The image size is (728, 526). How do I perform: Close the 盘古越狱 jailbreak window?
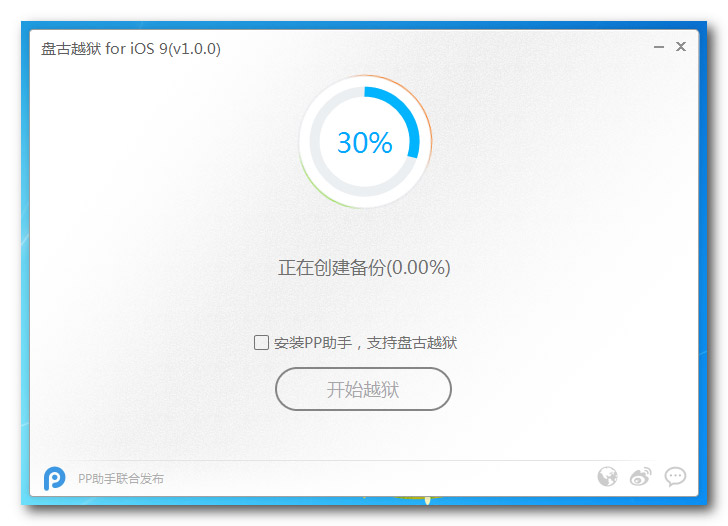[x=681, y=46]
